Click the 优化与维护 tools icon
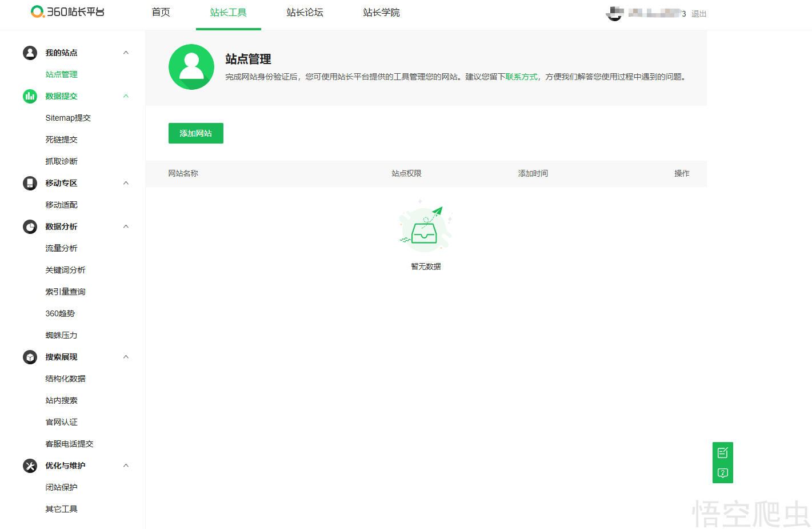 click(x=30, y=466)
